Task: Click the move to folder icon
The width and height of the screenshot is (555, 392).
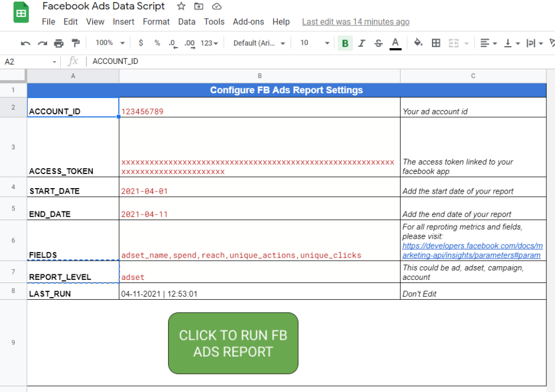Action: (199, 6)
